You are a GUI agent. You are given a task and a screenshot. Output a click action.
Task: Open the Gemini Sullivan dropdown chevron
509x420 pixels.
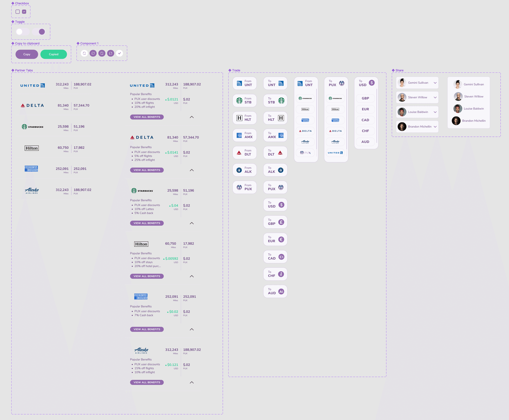[435, 83]
